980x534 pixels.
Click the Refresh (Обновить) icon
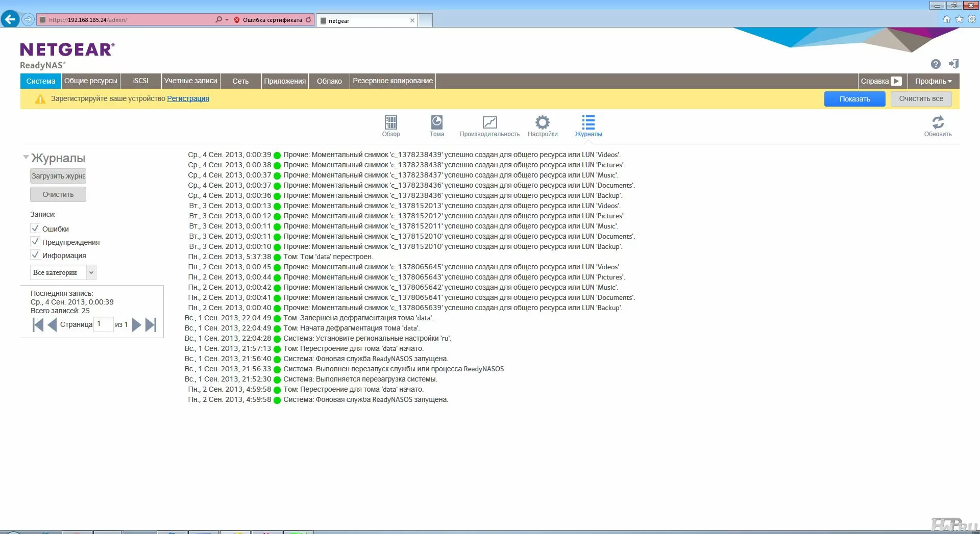[938, 123]
